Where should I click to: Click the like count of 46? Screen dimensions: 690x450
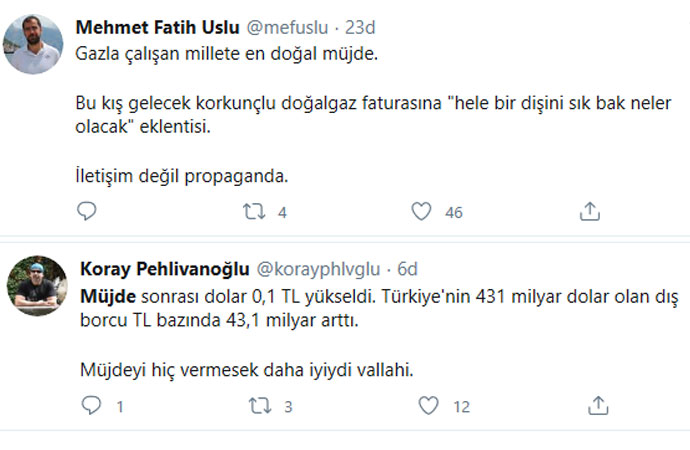(454, 212)
